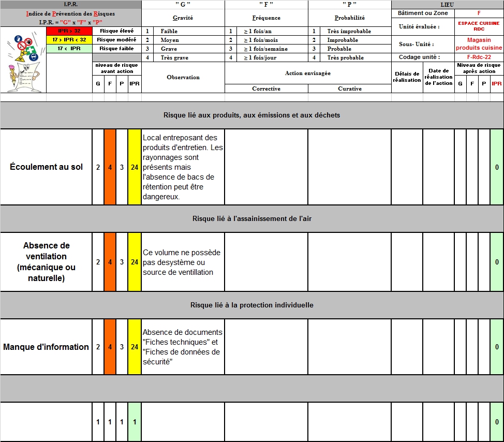Click the "Manque d'information" row label
The width and height of the screenshot is (504, 442).
coord(46,347)
